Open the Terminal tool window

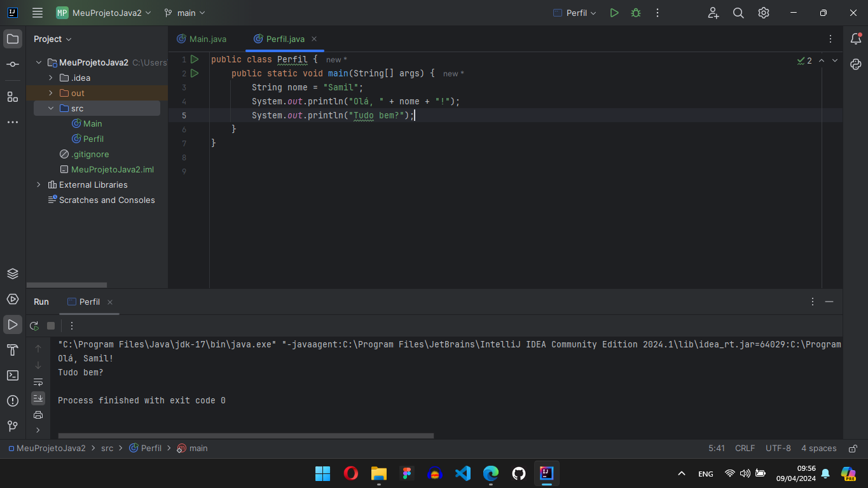pos(13,375)
